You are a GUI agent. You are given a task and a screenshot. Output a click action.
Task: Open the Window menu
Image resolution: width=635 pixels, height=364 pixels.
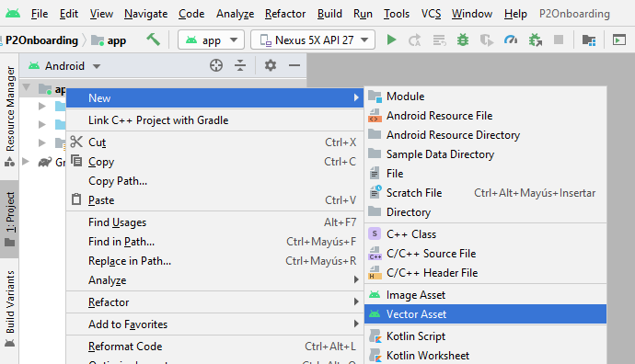pos(472,14)
